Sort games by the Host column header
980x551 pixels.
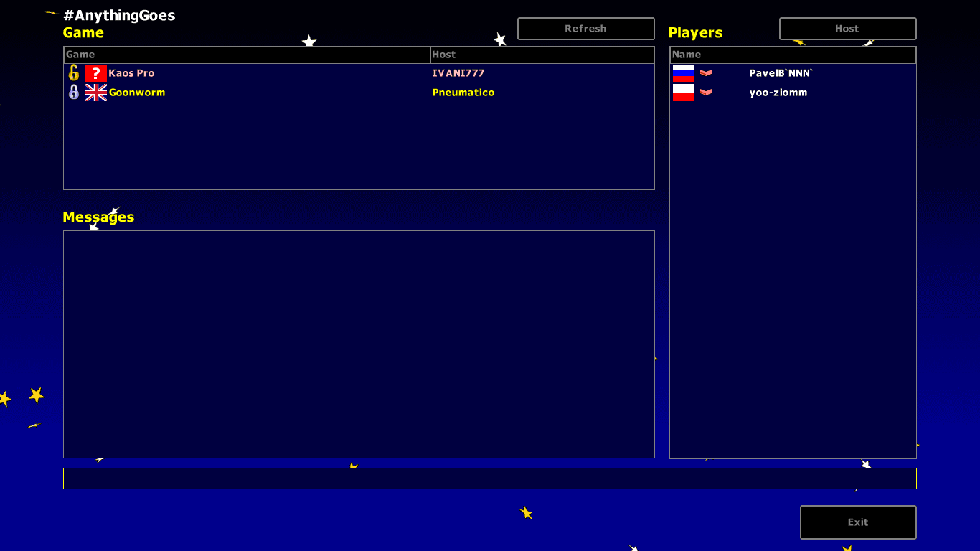pos(542,55)
